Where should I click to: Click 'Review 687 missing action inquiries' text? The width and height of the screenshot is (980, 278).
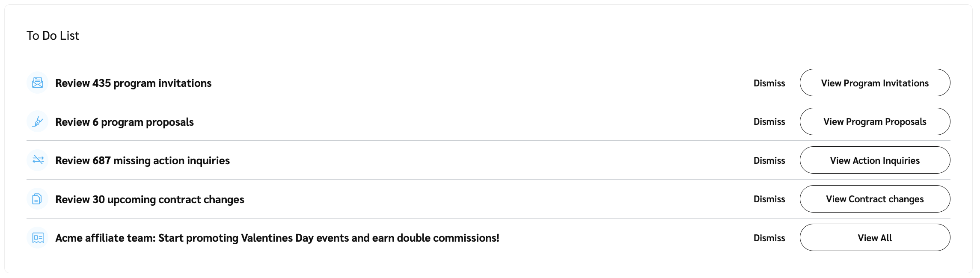(x=142, y=160)
